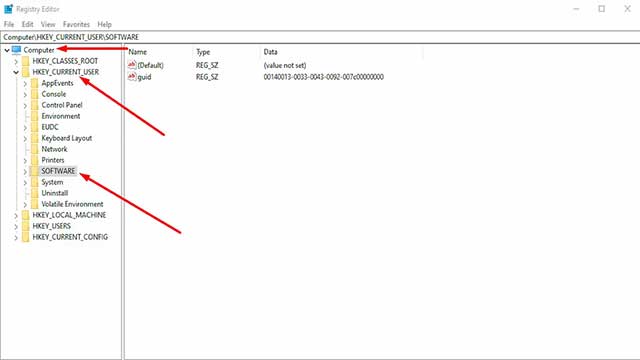Select the HKEY_CLASSES_ROOT label
The width and height of the screenshot is (640, 360).
click(65, 61)
